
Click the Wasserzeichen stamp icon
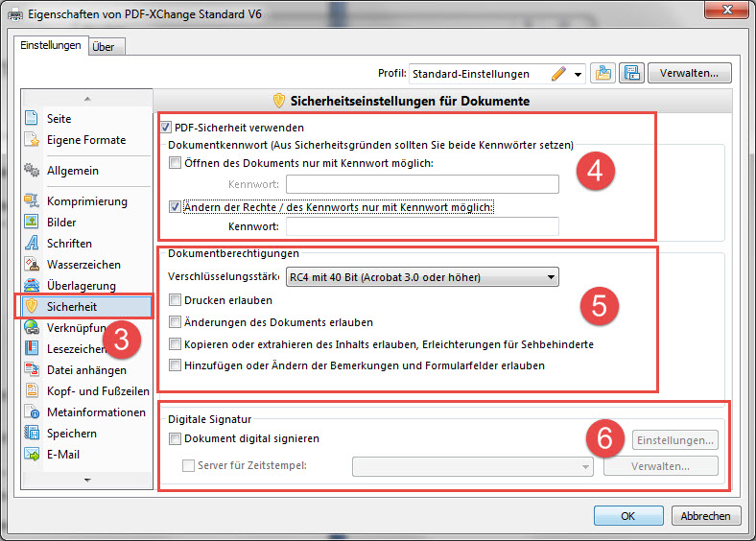pyautogui.click(x=32, y=264)
